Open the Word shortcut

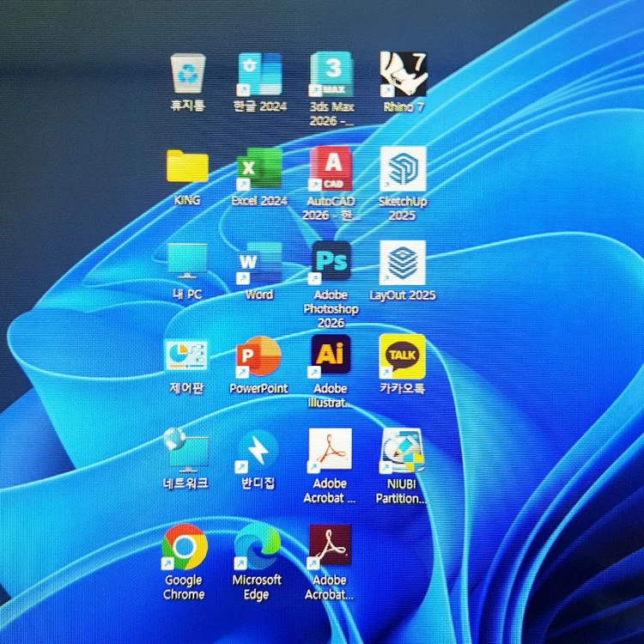click(259, 263)
